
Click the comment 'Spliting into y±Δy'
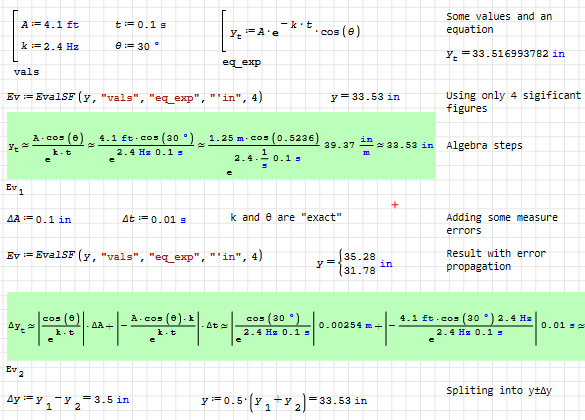[499, 391]
